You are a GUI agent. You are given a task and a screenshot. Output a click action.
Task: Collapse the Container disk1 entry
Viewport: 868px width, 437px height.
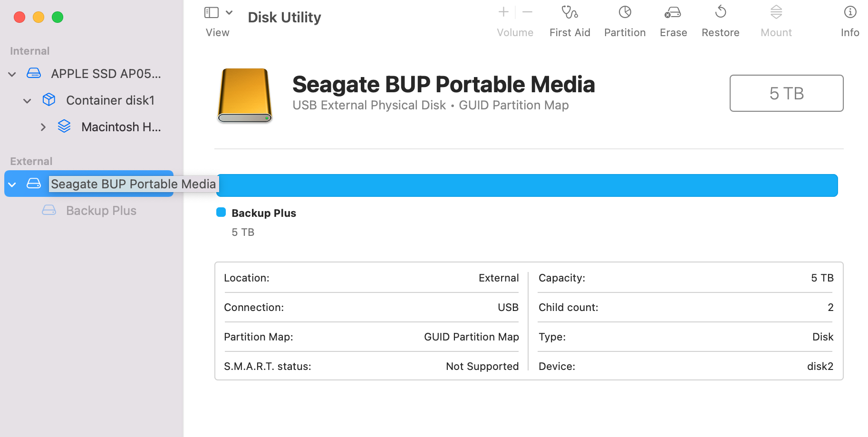(x=28, y=101)
